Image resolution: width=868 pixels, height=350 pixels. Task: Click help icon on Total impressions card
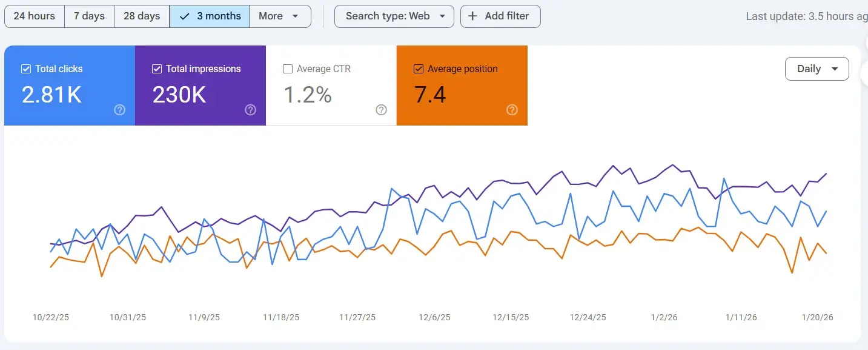(x=251, y=110)
